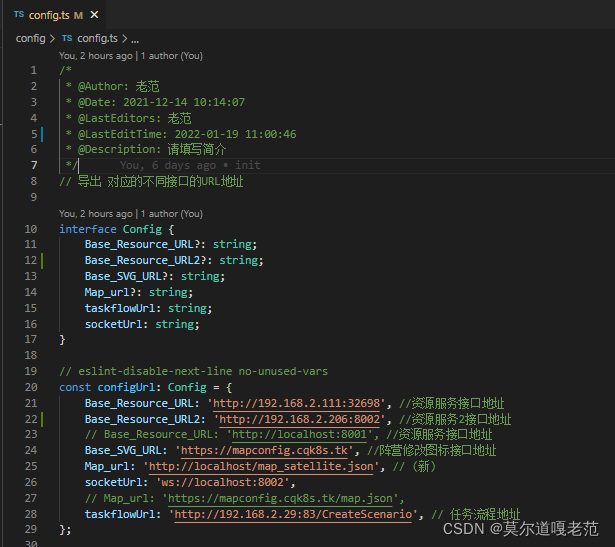This screenshot has width=615, height=547.
Task: Open the config.ts breadcrumb file dropdown
Action: [x=97, y=38]
